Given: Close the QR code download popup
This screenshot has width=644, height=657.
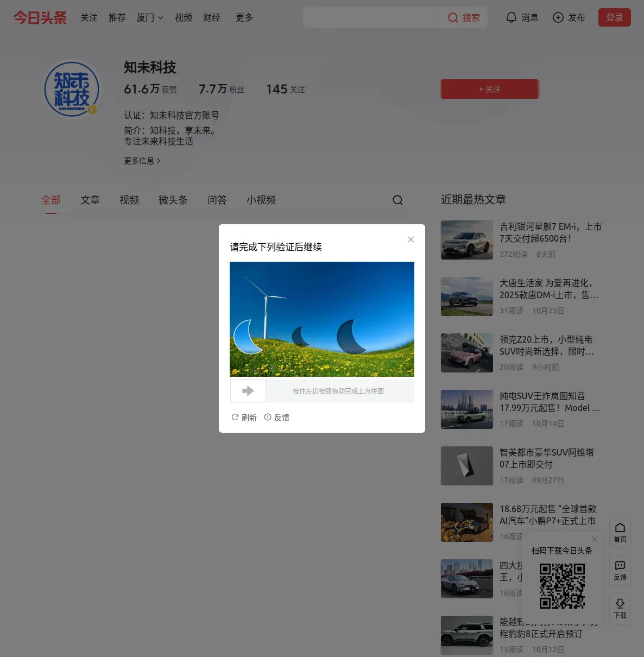Looking at the screenshot, I should 595,539.
